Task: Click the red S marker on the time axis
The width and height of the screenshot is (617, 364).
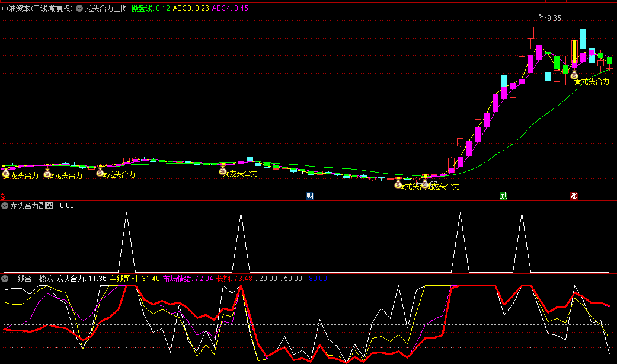Action: pyautogui.click(x=3, y=197)
